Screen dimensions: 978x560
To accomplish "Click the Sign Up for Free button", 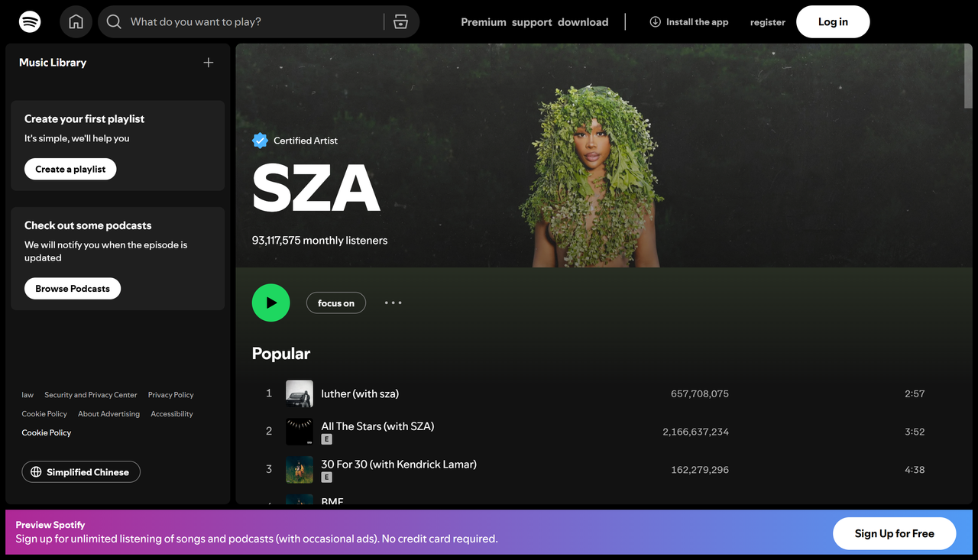I will (x=894, y=533).
